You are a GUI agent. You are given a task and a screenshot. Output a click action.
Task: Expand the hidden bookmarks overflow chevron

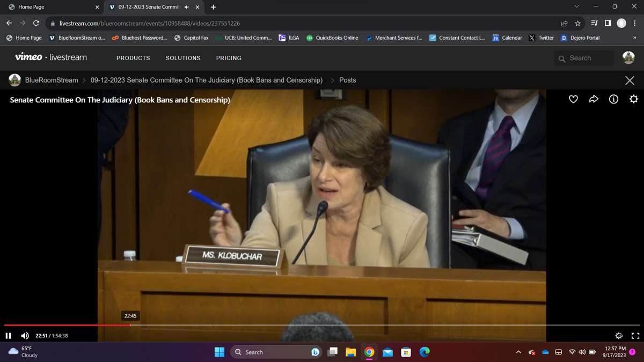[x=634, y=38]
